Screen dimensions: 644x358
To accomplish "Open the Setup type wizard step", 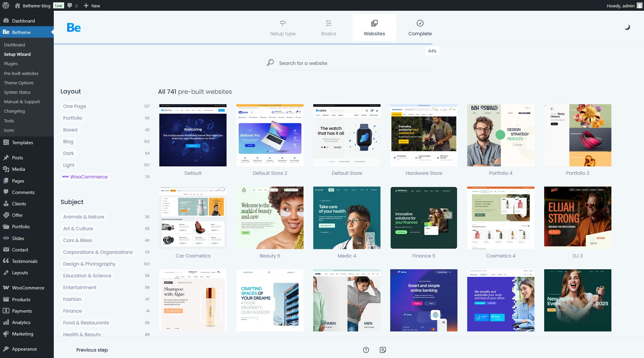I will click(x=283, y=28).
